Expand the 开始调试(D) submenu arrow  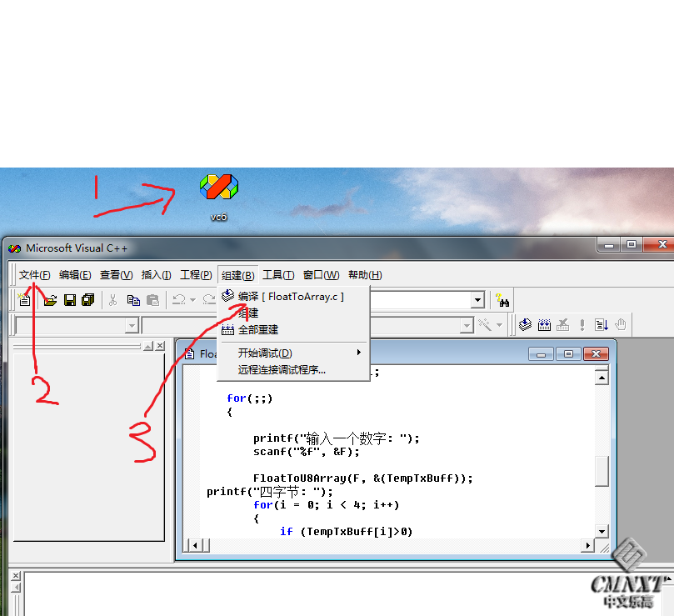[359, 353]
